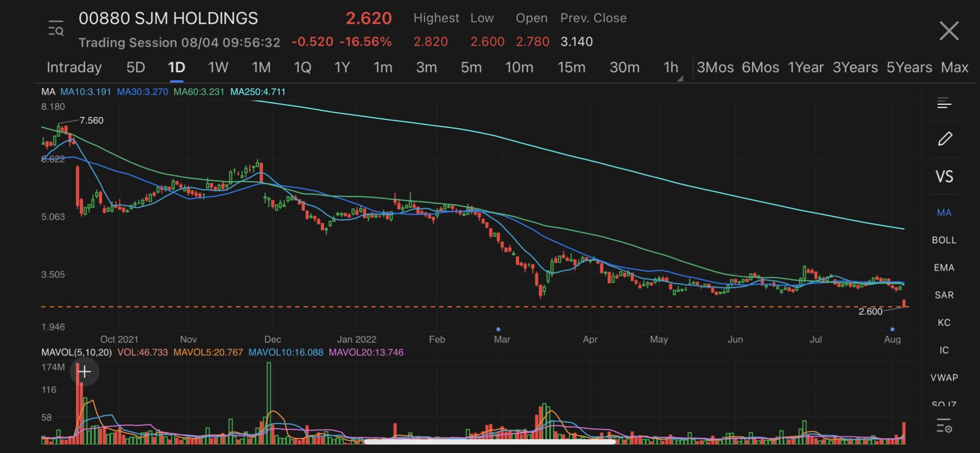Click the plus crosshair button

(85, 372)
